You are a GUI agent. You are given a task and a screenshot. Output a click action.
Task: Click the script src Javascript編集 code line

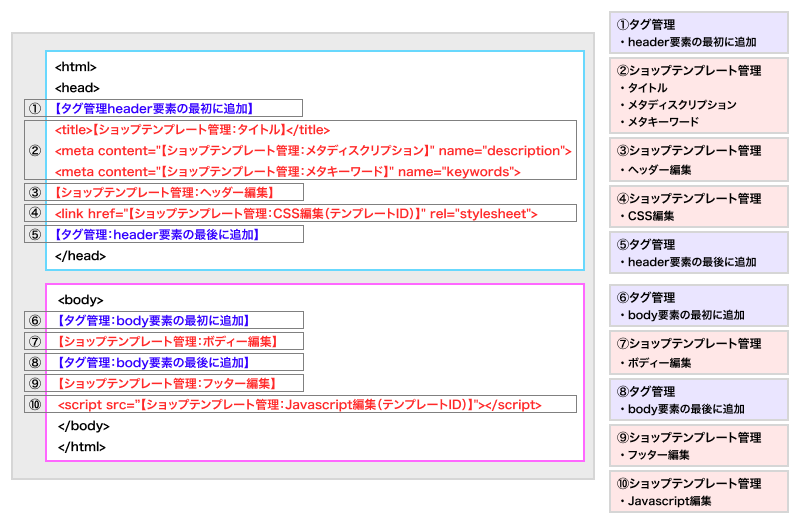click(x=299, y=404)
